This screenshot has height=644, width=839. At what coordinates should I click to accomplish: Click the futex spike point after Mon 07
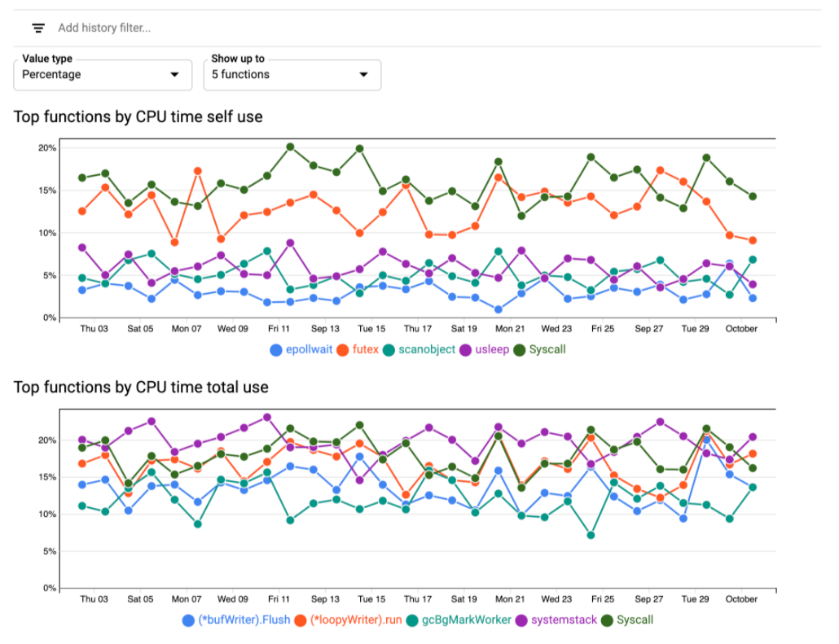click(197, 171)
